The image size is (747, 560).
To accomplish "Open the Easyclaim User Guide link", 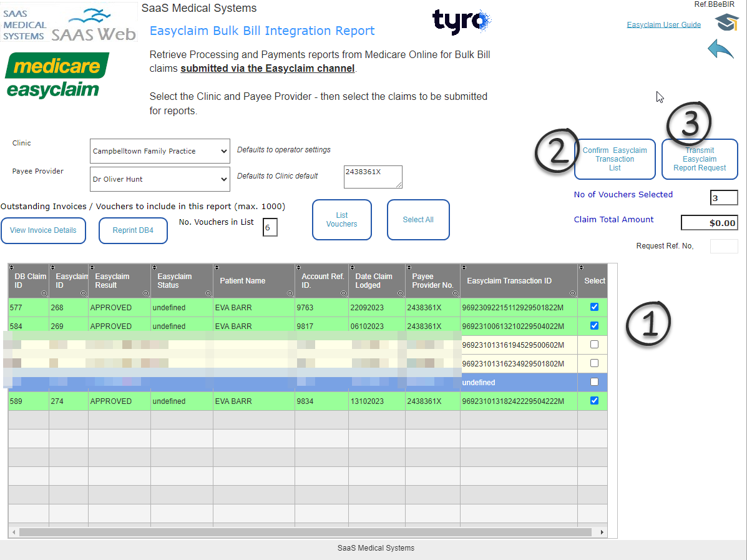I will 663,25.
